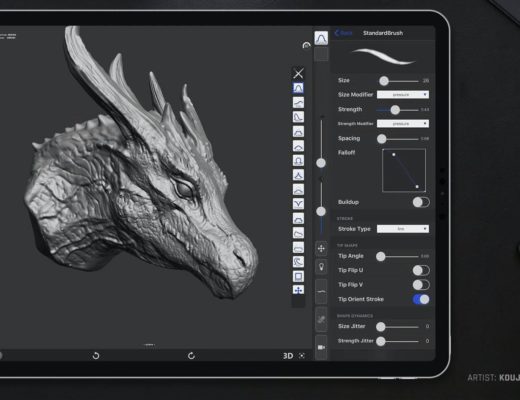The image size is (520, 400).
Task: Open the Stroke Type dropdown
Action: click(403, 229)
